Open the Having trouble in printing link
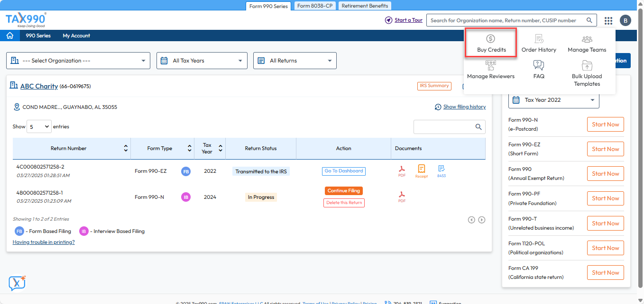This screenshot has height=304, width=644. pyautogui.click(x=44, y=242)
